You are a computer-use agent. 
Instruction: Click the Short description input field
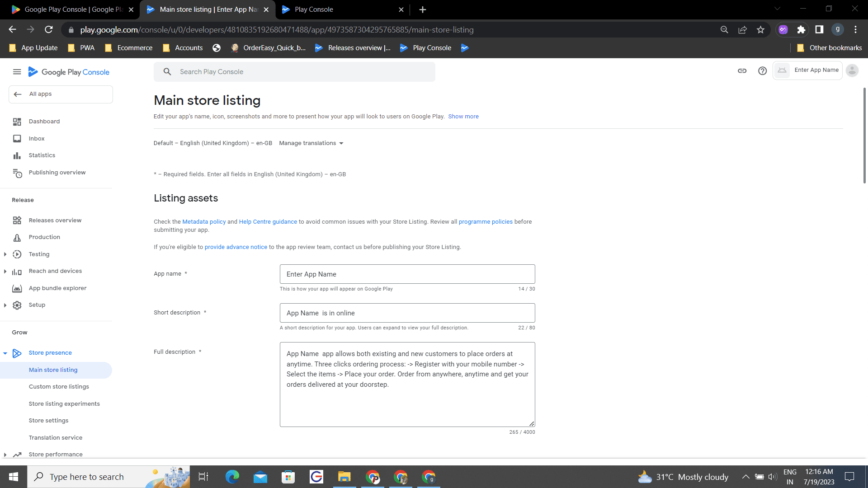(407, 313)
